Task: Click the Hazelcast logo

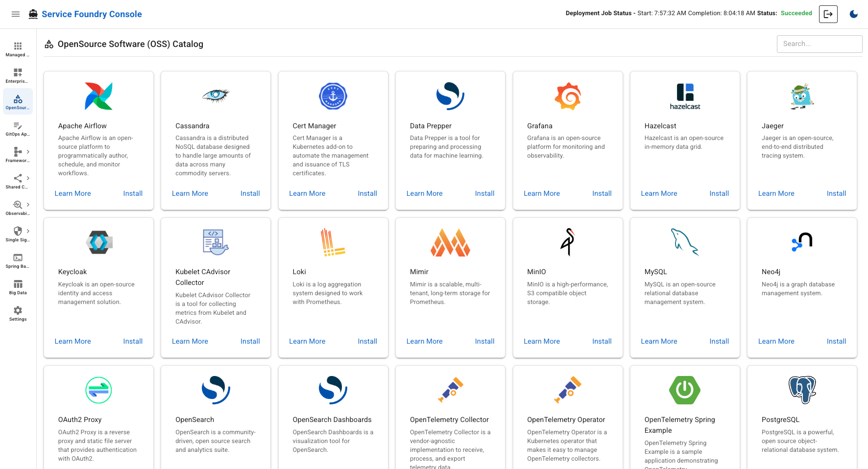Action: pos(685,96)
